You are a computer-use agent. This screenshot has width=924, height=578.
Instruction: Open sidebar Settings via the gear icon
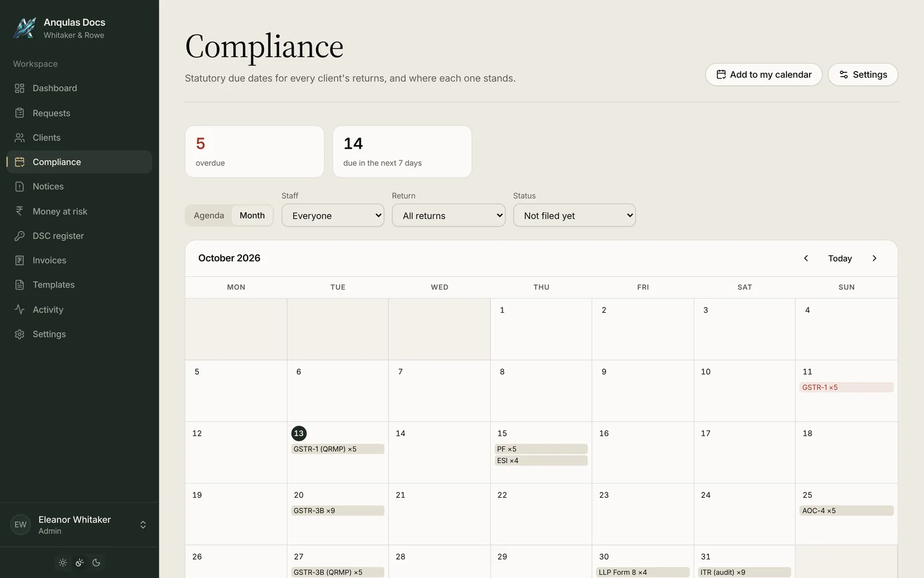tap(20, 334)
